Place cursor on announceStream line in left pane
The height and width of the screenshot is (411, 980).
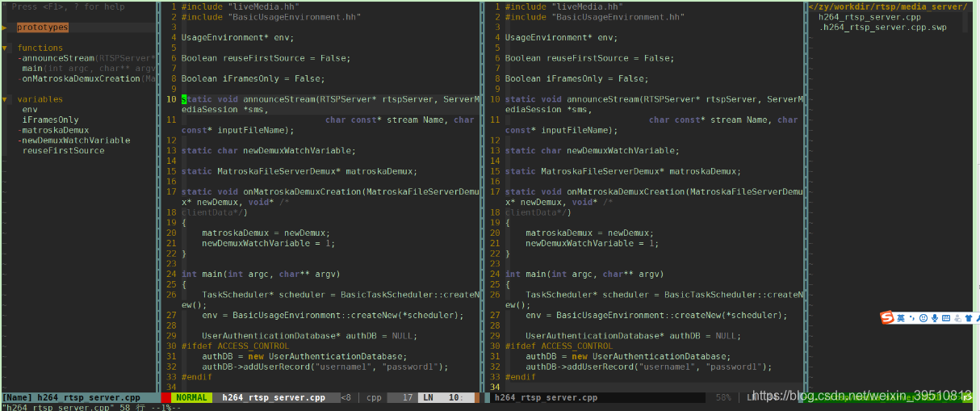coord(331,99)
